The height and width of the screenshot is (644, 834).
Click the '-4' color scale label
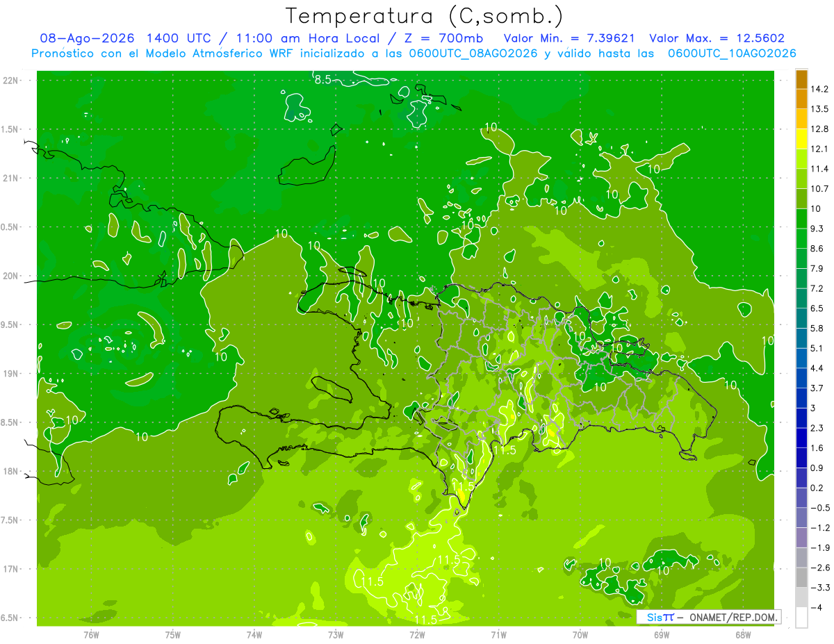[816, 607]
